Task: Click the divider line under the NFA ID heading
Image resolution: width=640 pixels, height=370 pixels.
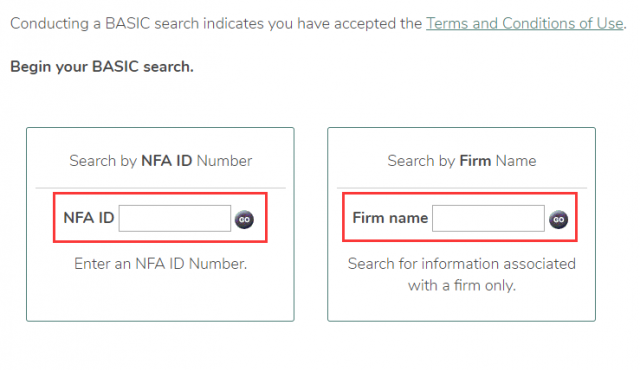Action: (x=160, y=188)
